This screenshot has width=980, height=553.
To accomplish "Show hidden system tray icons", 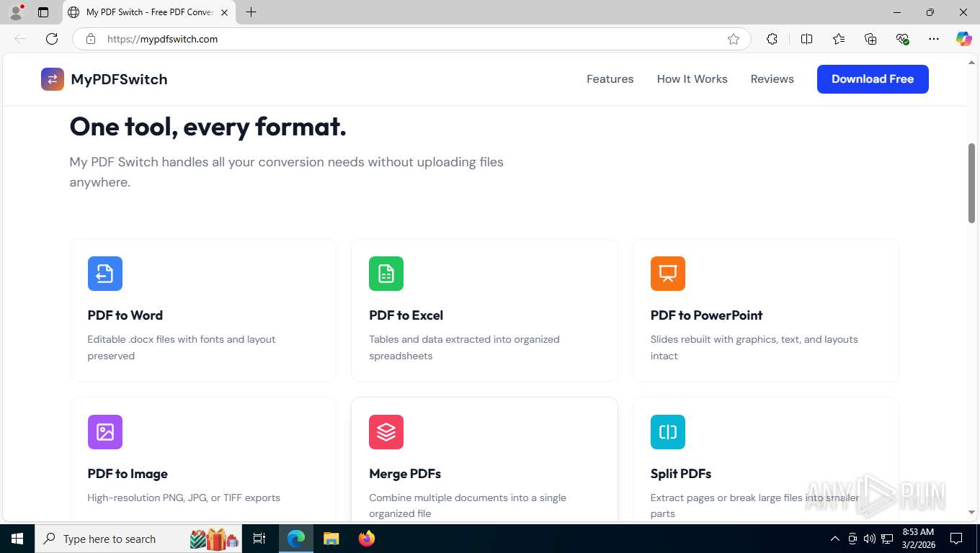I will tap(834, 539).
